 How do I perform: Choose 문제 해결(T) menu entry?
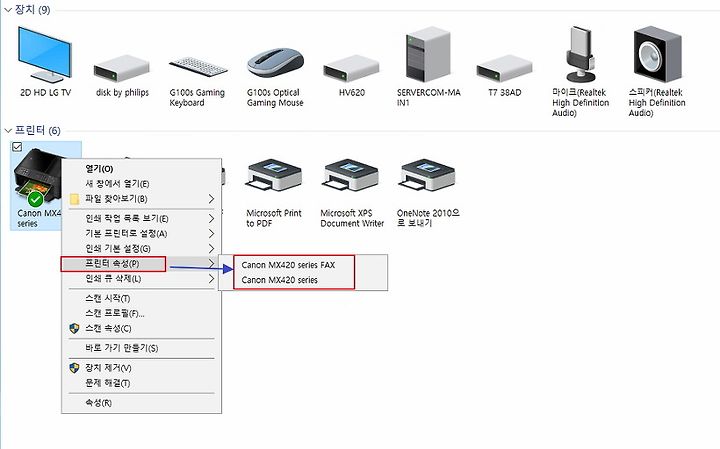(141, 383)
